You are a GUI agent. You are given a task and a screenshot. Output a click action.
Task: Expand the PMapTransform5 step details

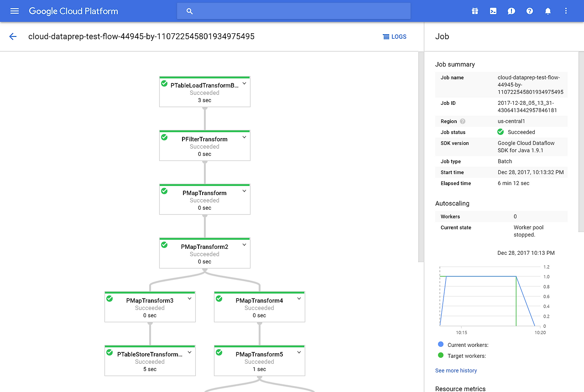coord(299,352)
